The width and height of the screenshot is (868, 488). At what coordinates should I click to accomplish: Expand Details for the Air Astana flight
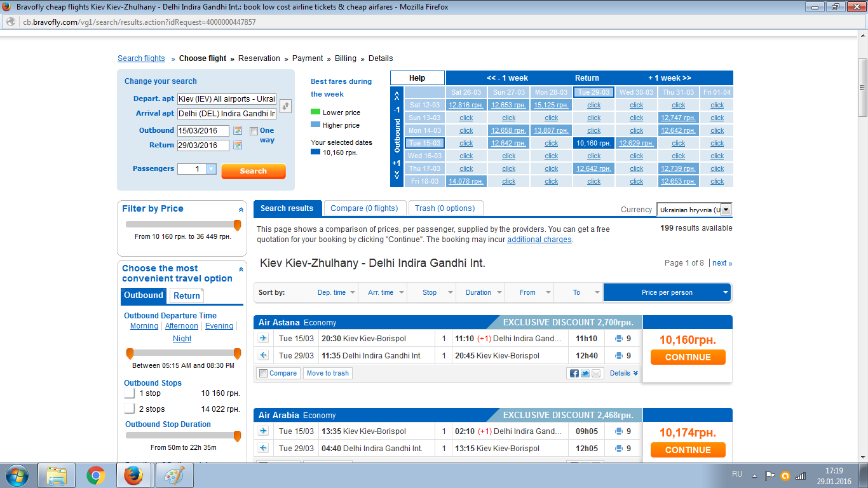623,373
